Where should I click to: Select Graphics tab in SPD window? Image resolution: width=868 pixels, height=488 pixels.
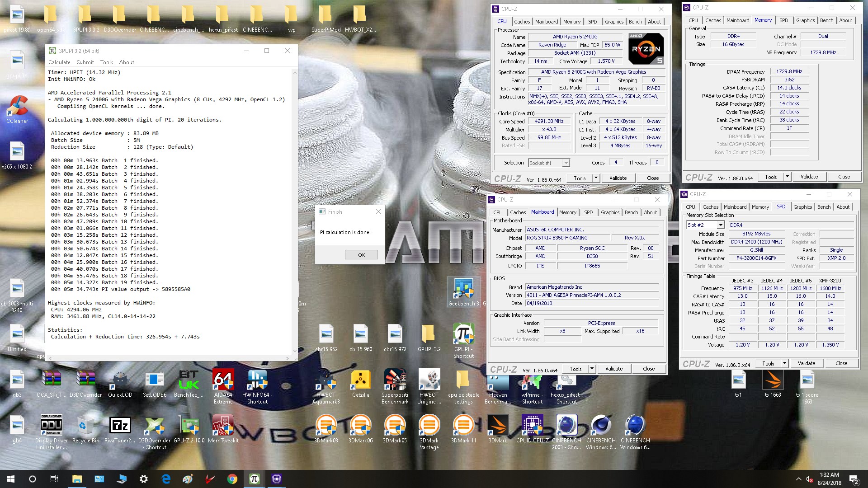pyautogui.click(x=802, y=207)
